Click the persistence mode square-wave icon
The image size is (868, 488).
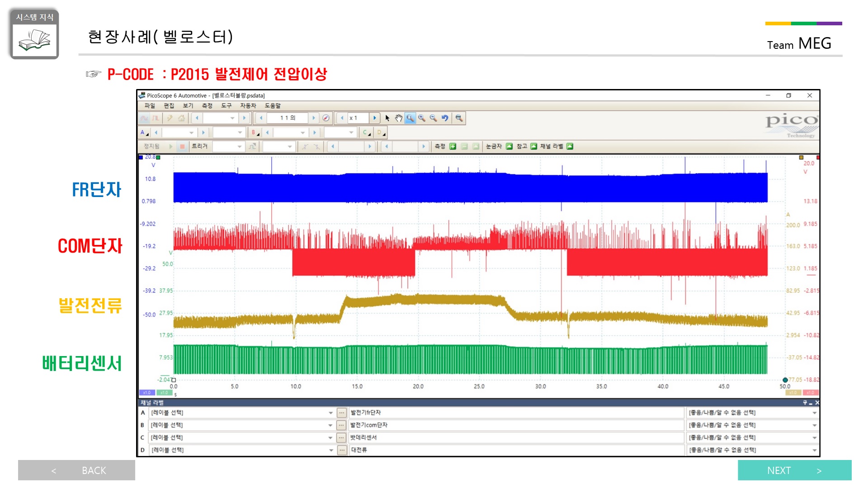pyautogui.click(x=156, y=118)
